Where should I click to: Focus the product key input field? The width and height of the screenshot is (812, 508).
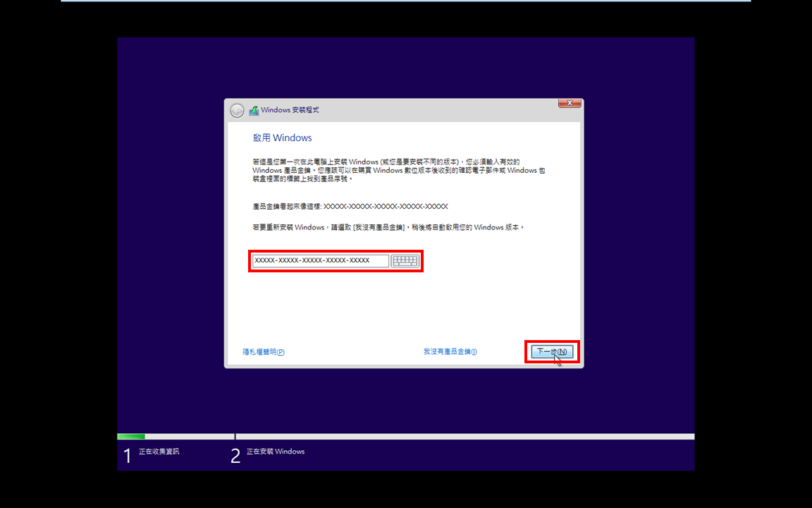pyautogui.click(x=320, y=261)
